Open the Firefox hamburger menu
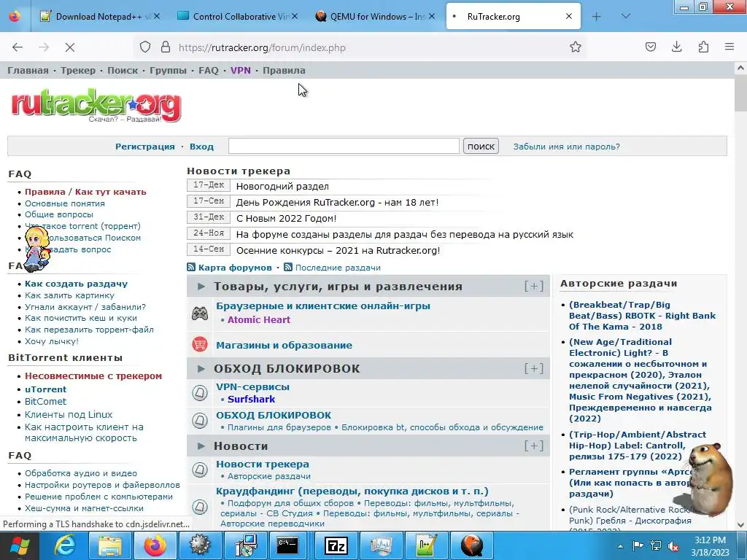Image resolution: width=747 pixels, height=560 pixels. [729, 47]
